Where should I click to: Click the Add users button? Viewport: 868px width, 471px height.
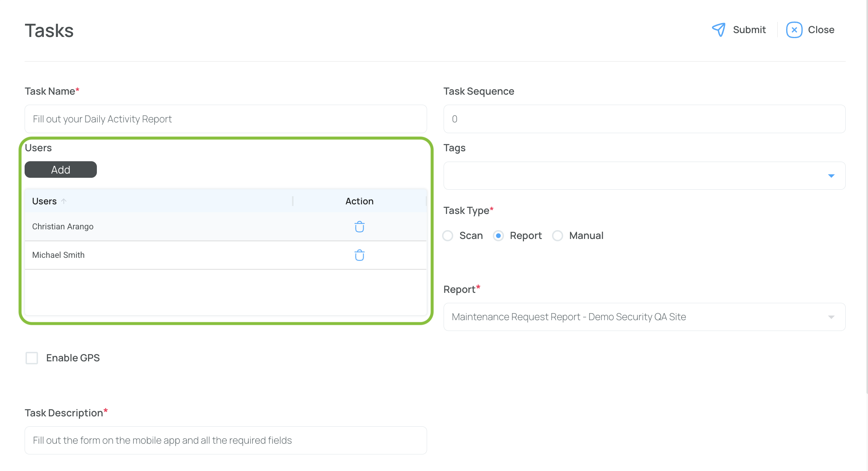click(x=61, y=170)
